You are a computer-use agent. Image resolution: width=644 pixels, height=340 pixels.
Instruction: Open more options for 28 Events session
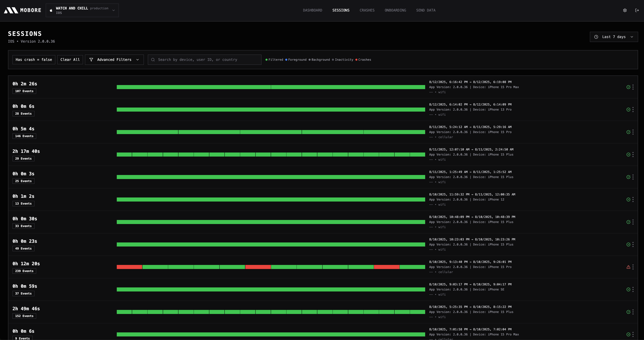pos(633,110)
